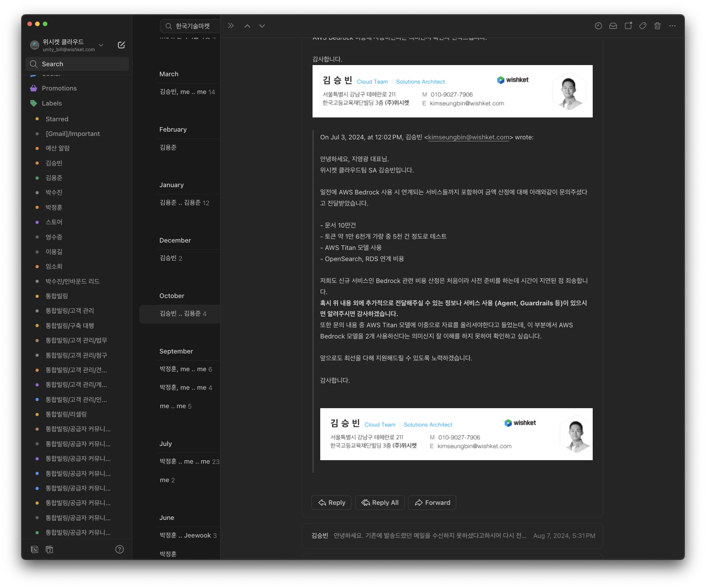Click the Reply button
The height and width of the screenshot is (588, 706).
331,503
